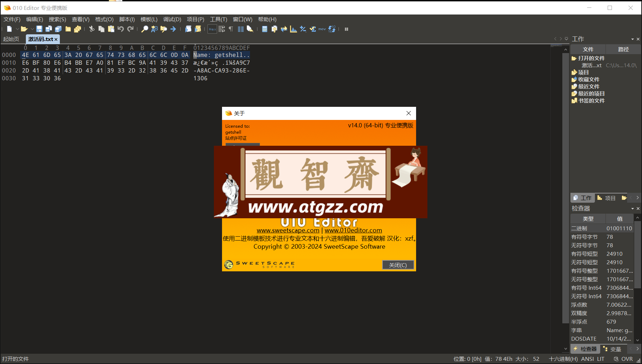Image resolution: width=642 pixels, height=364 pixels.
Task: Close the 关于 dialog with X
Action: [409, 113]
